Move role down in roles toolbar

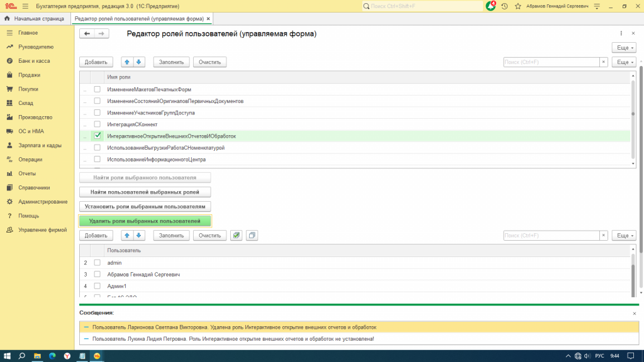pos(139,62)
